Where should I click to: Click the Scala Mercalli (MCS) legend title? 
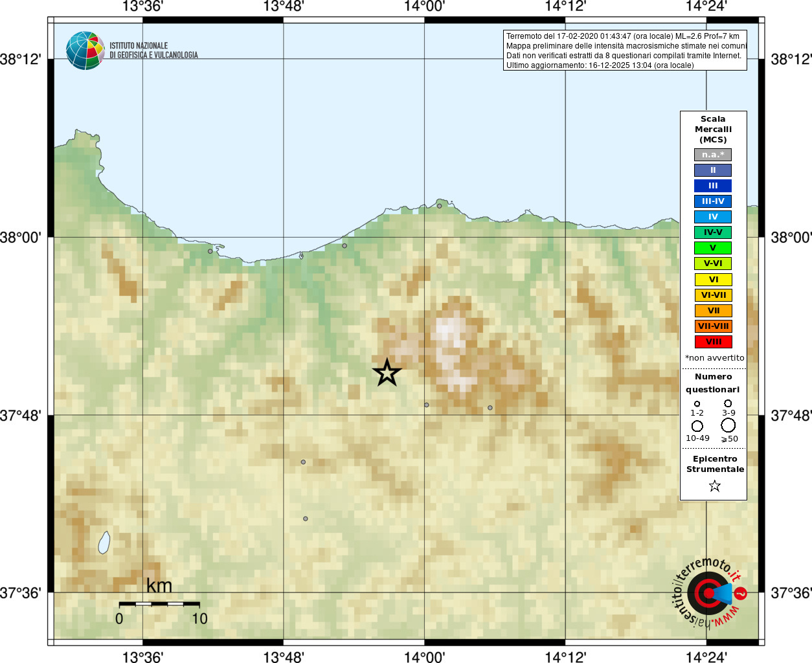coord(713,129)
